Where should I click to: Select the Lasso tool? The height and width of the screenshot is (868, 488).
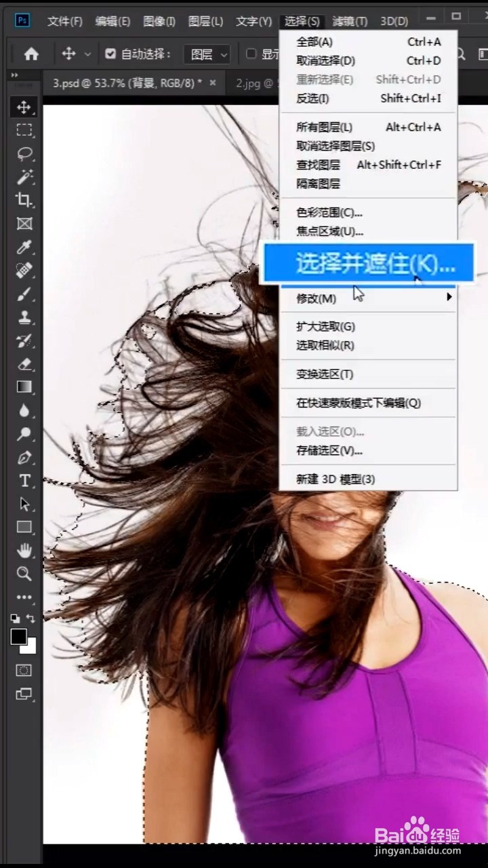pyautogui.click(x=24, y=153)
